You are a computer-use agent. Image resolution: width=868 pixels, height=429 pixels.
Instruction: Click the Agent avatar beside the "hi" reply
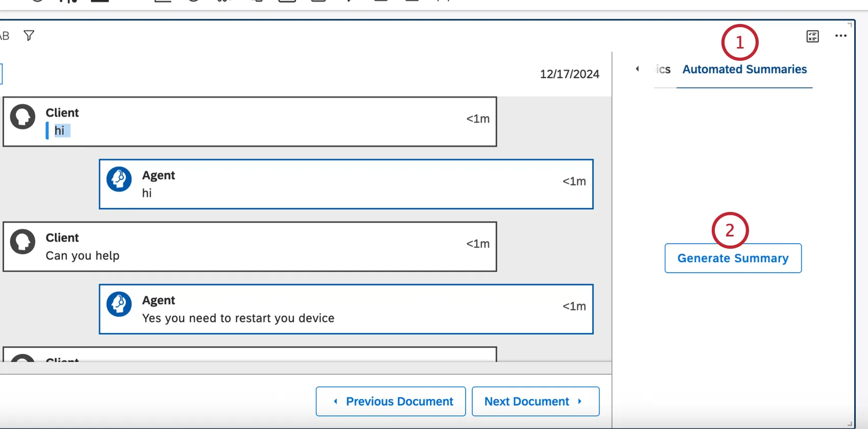tap(119, 179)
